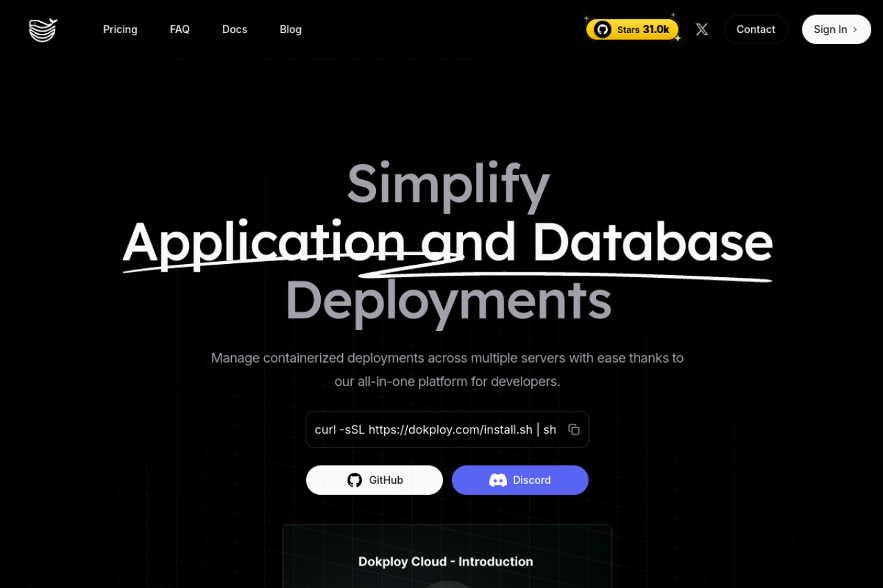Open the Pricing page from the navigation
Image resolution: width=883 pixels, height=588 pixels.
120,30
